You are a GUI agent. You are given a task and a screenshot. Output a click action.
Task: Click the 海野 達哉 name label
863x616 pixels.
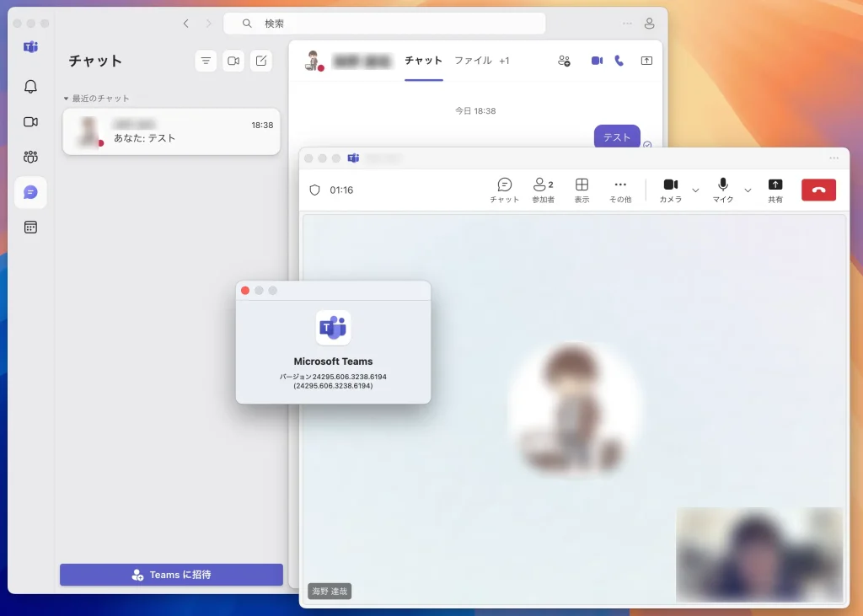330,592
